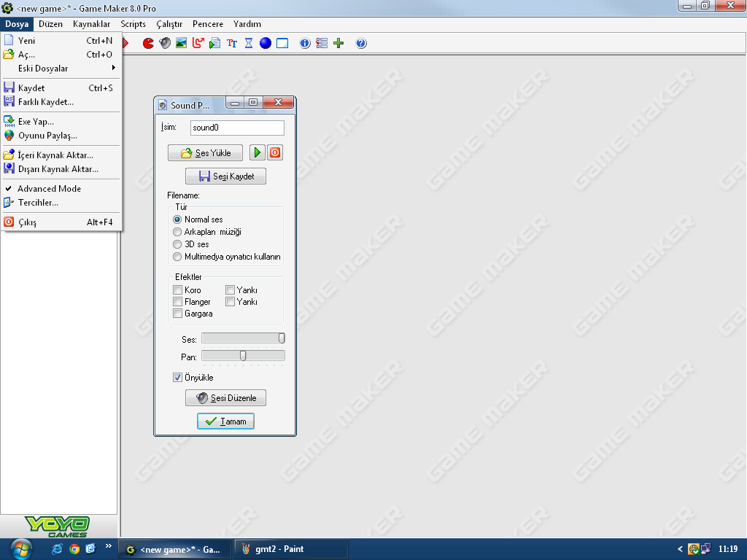Uncheck the Önyükle checkbox
Screen dimensions: 747x560
tap(178, 378)
